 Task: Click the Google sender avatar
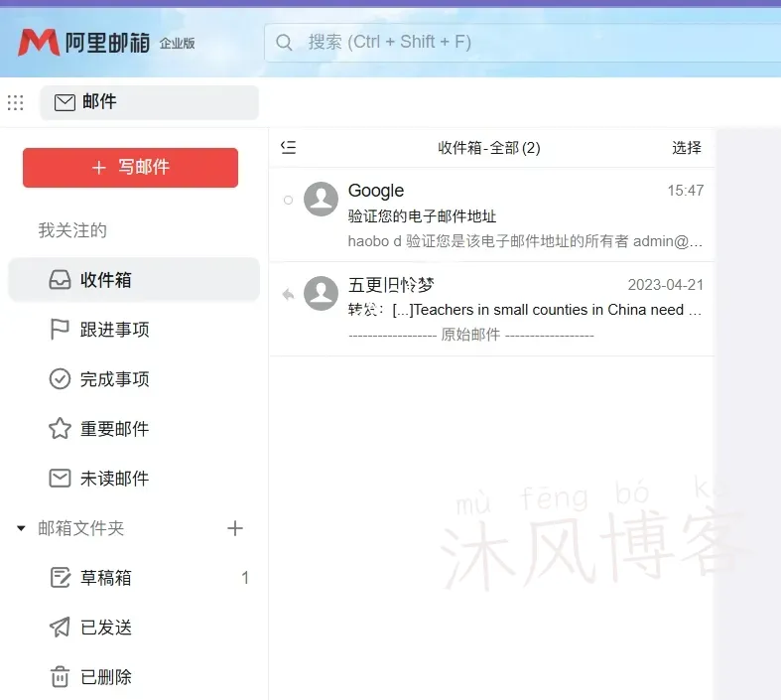[x=321, y=200]
